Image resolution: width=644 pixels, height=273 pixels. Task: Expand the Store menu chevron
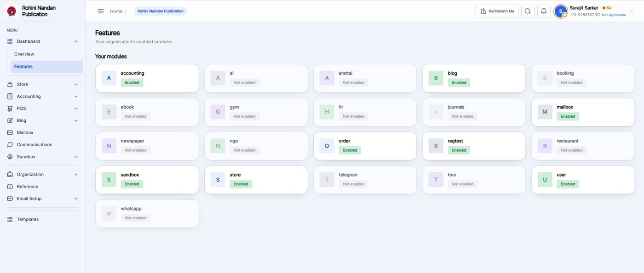[x=76, y=85]
